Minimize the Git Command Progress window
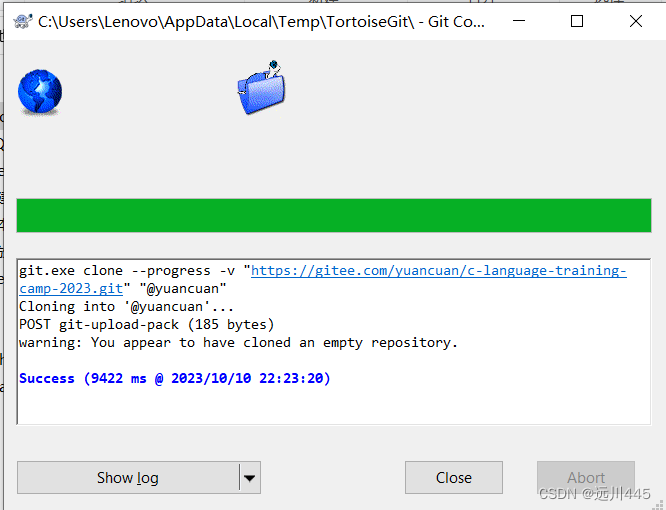This screenshot has height=510, width=666. 519,21
